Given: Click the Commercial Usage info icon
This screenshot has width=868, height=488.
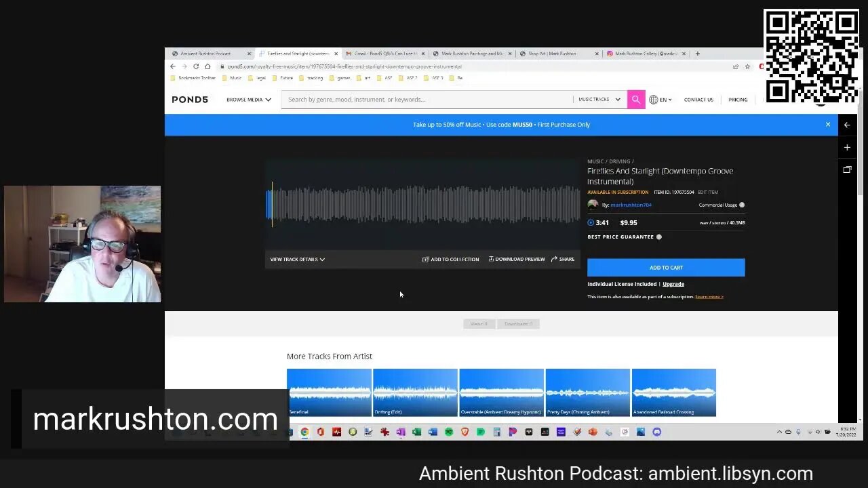Looking at the screenshot, I should [742, 205].
